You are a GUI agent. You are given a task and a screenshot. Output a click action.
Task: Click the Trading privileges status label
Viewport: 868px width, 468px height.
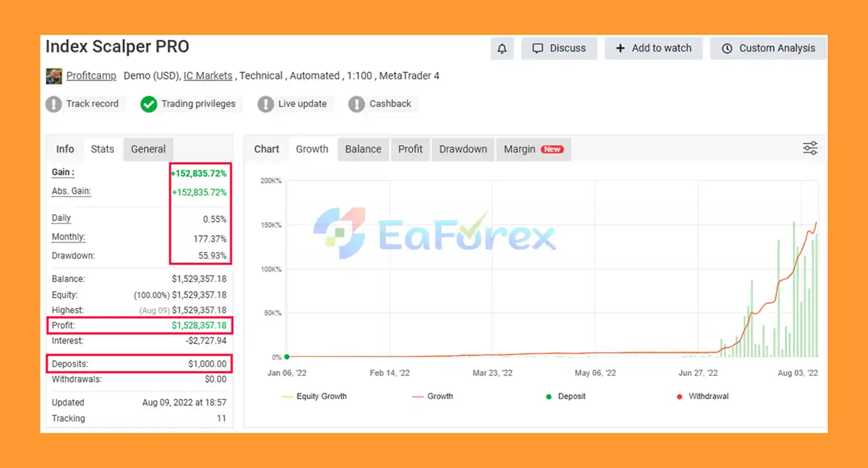point(199,104)
